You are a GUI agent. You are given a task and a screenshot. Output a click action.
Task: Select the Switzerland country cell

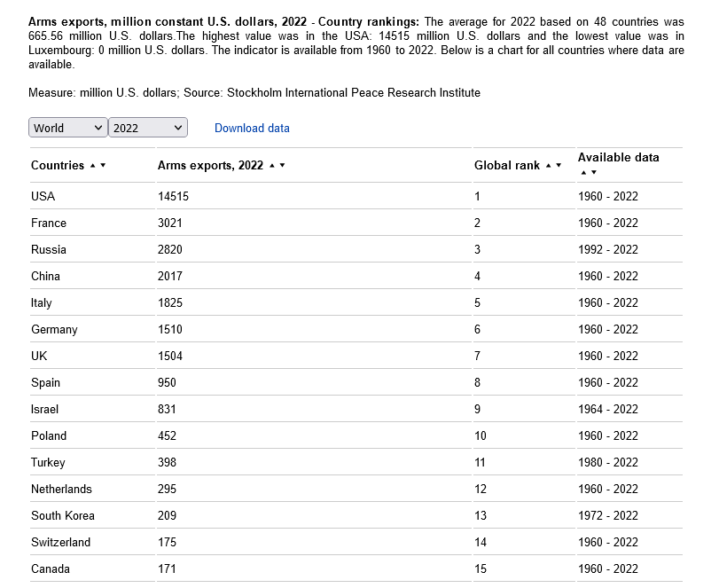pos(60,542)
